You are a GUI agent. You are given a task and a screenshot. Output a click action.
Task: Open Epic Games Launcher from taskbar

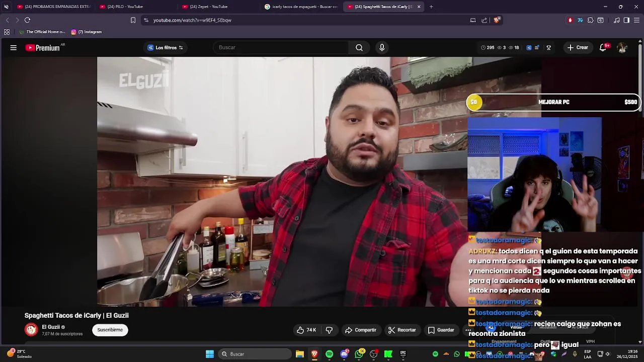click(x=403, y=354)
